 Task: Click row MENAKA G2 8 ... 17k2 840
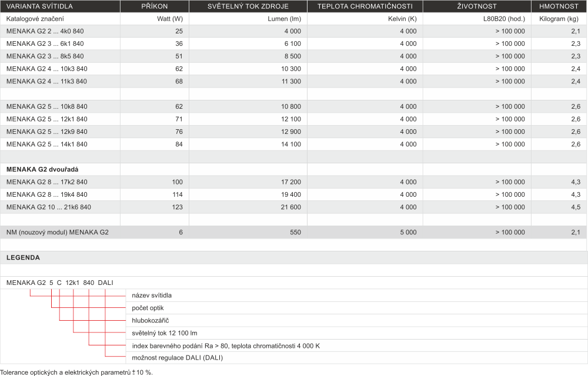click(293, 182)
